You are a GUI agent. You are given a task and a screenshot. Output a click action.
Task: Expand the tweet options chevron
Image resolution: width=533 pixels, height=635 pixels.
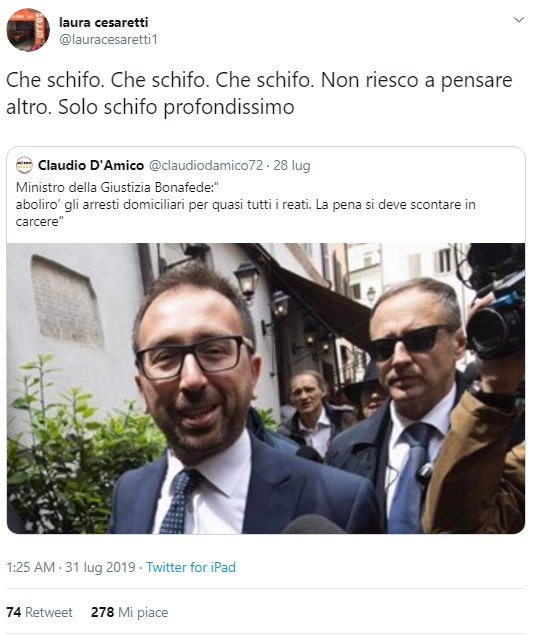[x=518, y=19]
